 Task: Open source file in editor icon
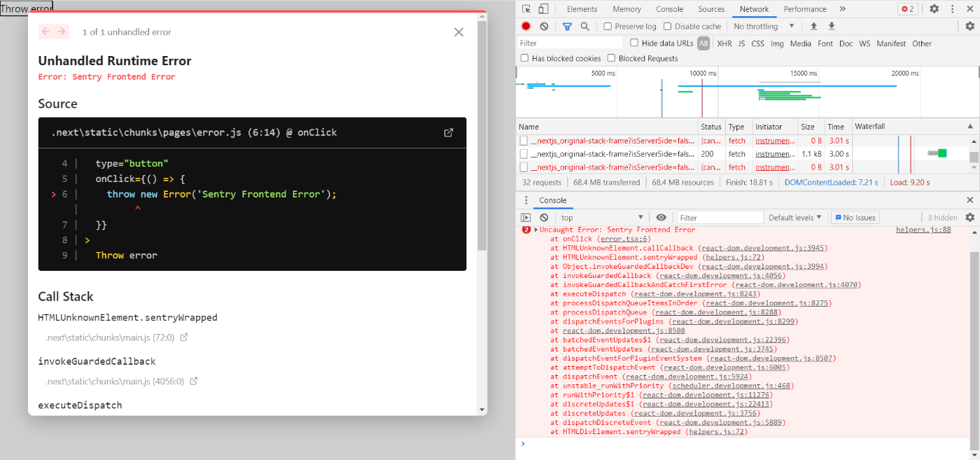tap(449, 132)
